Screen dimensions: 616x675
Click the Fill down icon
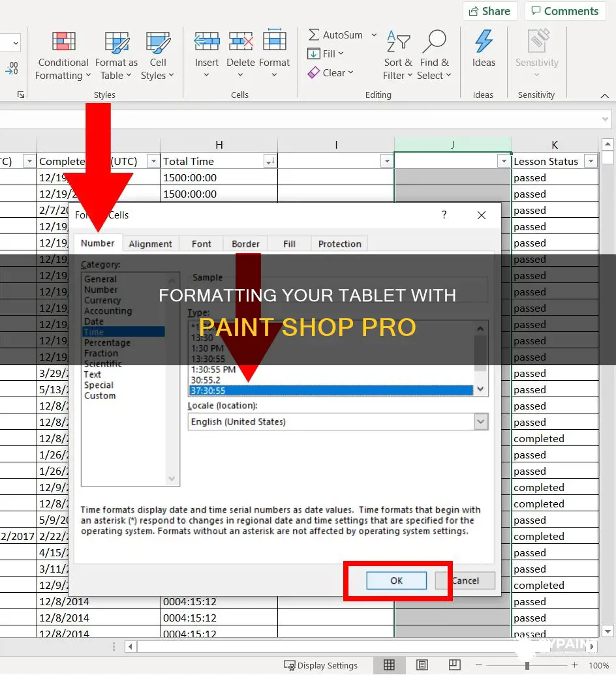(313, 54)
